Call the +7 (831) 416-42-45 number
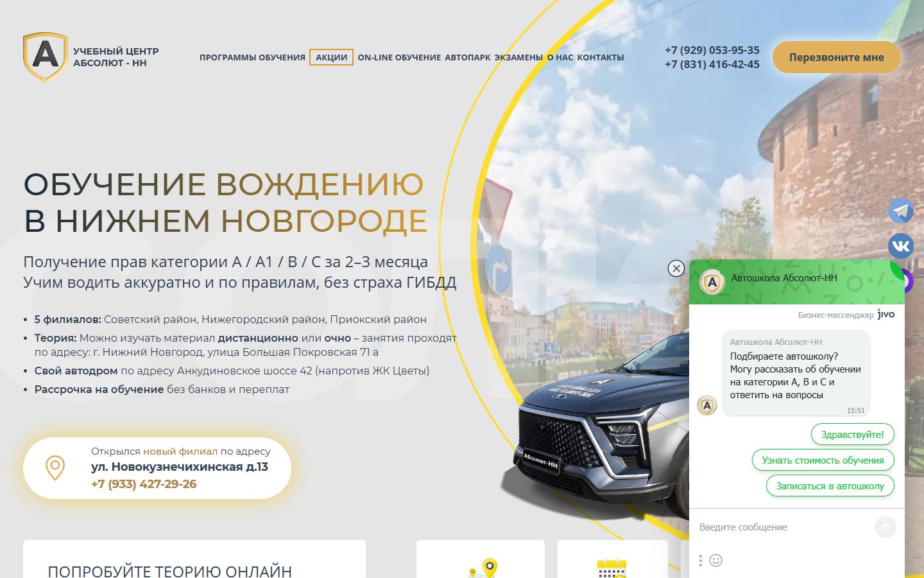 (x=712, y=64)
